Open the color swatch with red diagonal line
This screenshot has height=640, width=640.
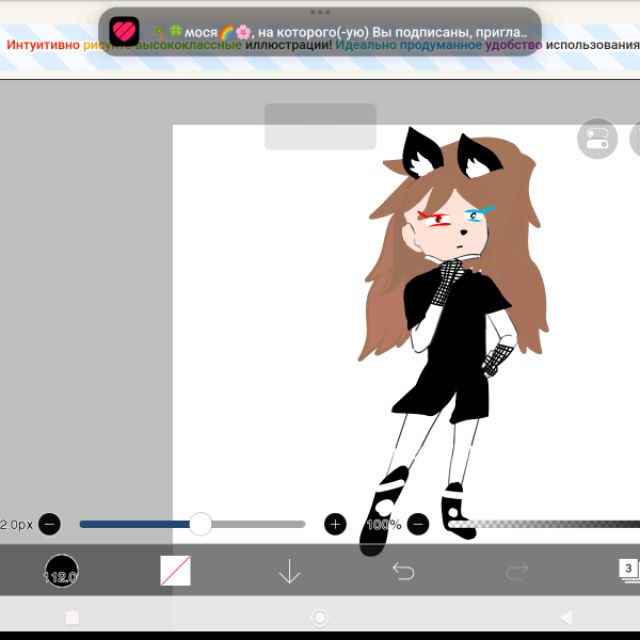[x=176, y=571]
